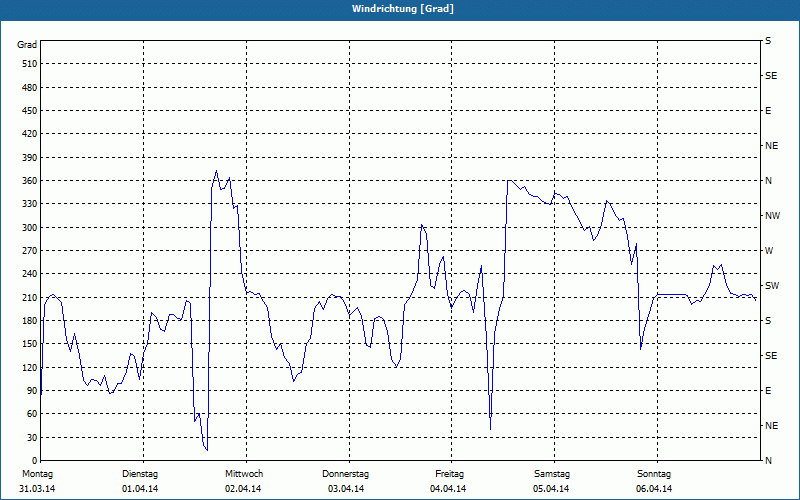Click the "Freitag" day label
Screen dimensions: 800x500
click(449, 474)
